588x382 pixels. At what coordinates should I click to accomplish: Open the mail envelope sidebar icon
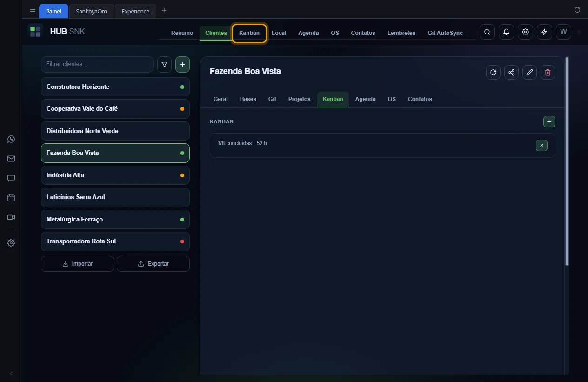coord(11,159)
